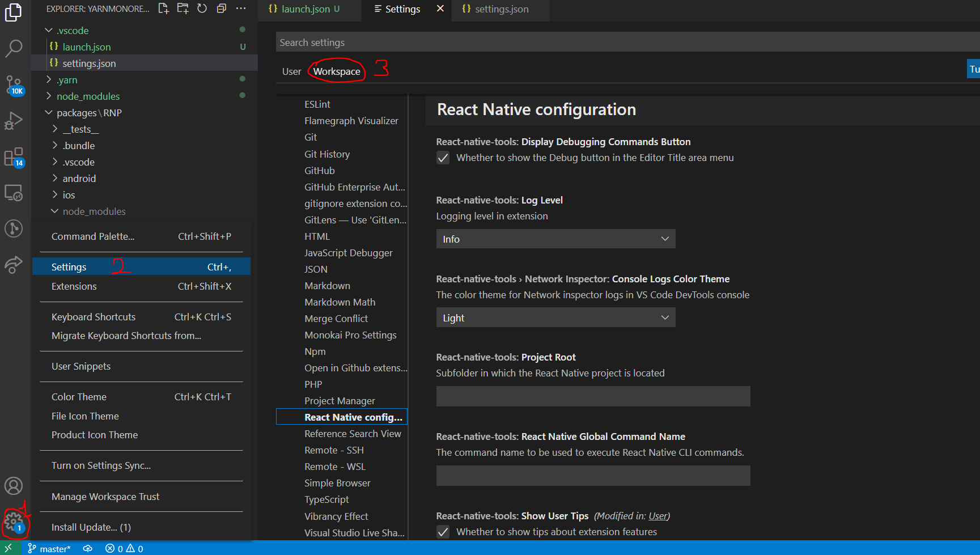Open the Log Level dropdown set to Info
980x555 pixels.
click(x=555, y=239)
